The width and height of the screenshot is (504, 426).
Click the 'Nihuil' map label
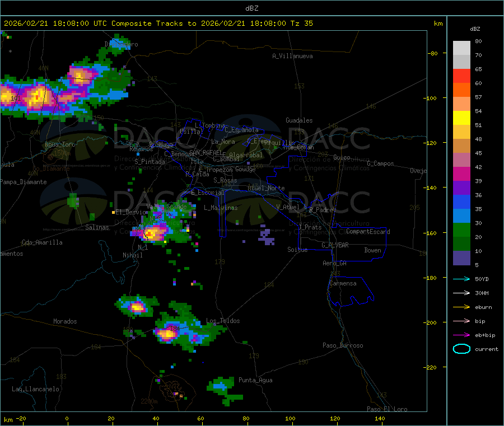pos(133,255)
